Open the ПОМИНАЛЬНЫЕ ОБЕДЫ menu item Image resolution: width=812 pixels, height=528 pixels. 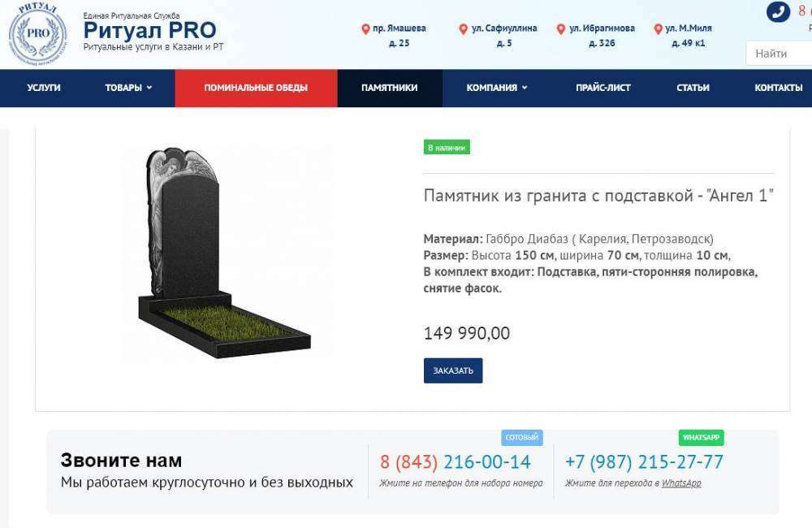pyautogui.click(x=256, y=88)
